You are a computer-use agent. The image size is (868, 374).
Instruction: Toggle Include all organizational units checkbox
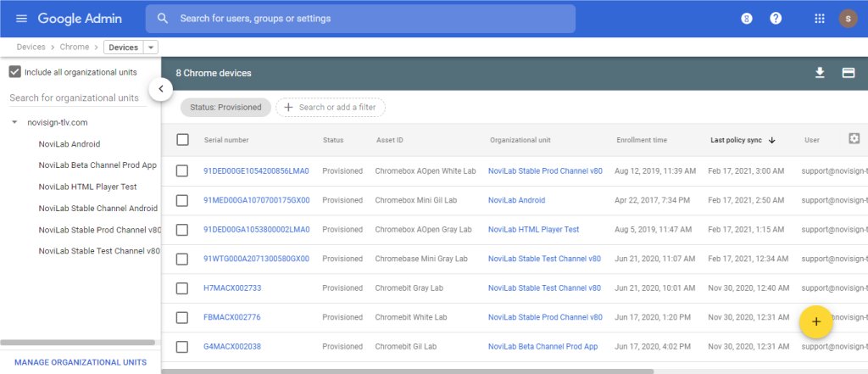tap(15, 72)
